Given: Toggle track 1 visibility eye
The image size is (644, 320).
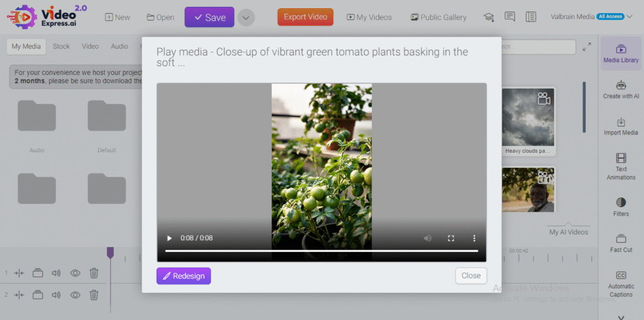Looking at the screenshot, I should pos(75,273).
